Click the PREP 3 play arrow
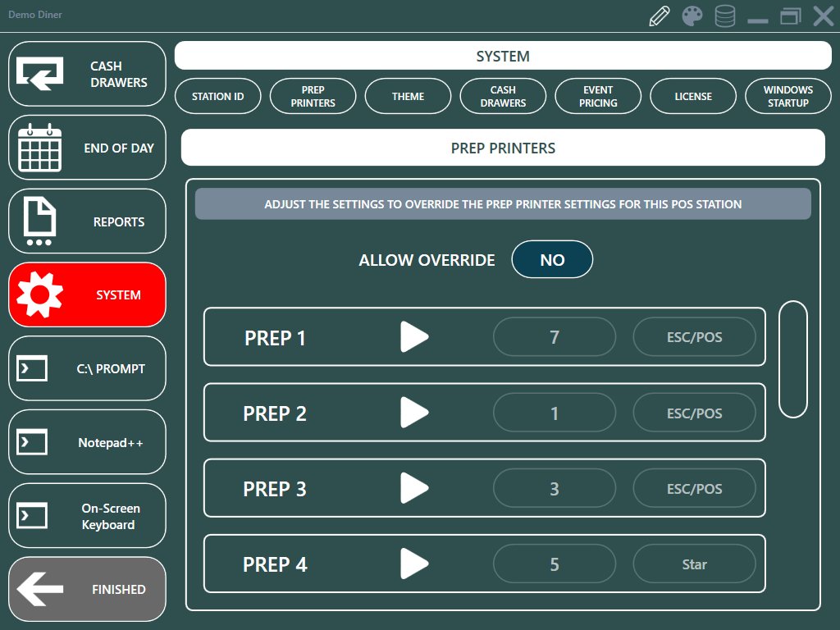The width and height of the screenshot is (840, 630). (414, 489)
